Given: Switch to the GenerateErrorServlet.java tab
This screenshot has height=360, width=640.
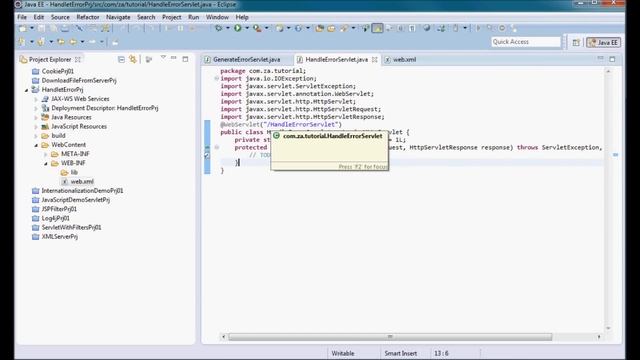Looking at the screenshot, I should (x=247, y=60).
